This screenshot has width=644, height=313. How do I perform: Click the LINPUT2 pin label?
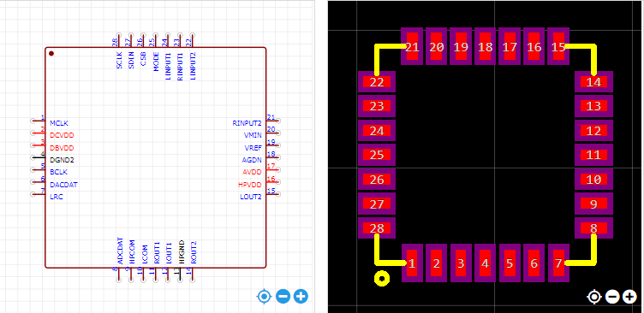point(193,66)
